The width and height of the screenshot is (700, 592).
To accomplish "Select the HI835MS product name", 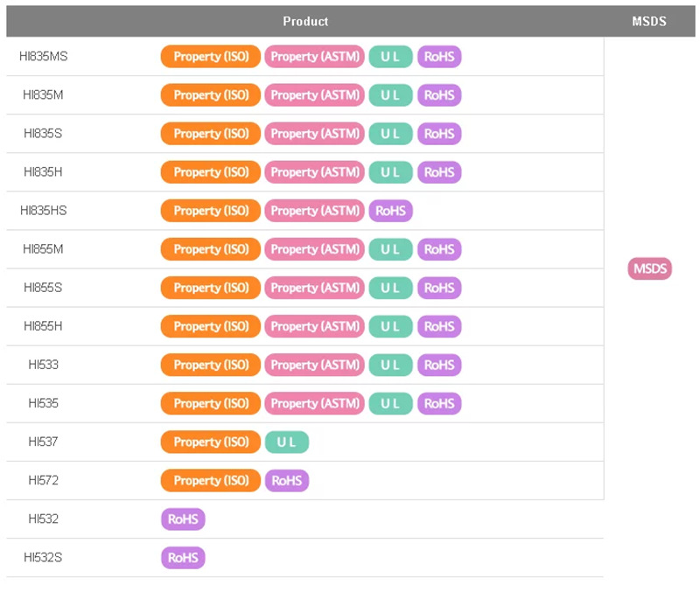I will [43, 57].
